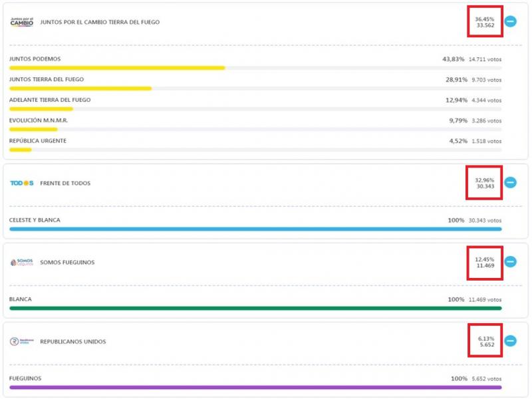Select the Juntos Podemos progress bar
532x399 pixels.
(x=255, y=68)
